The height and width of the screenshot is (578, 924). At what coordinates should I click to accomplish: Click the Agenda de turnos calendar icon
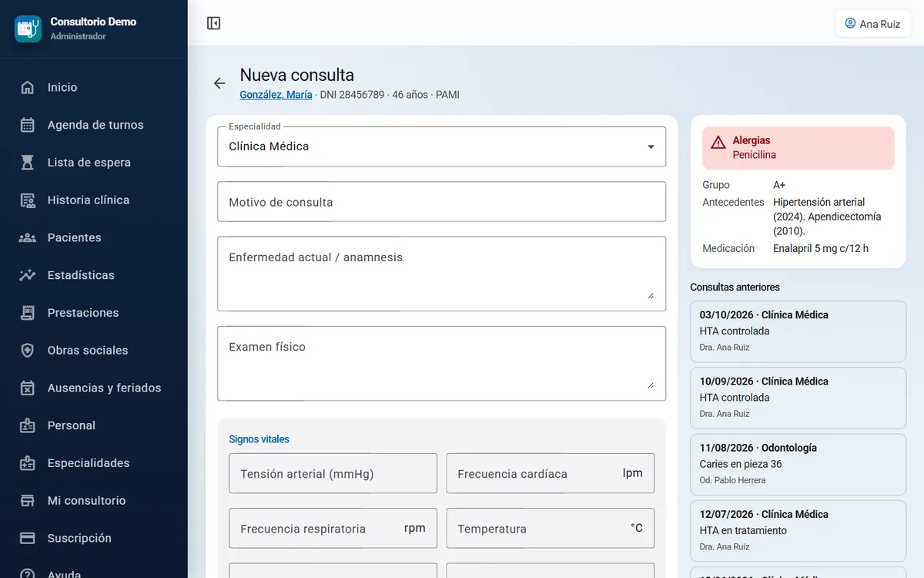pyautogui.click(x=28, y=125)
